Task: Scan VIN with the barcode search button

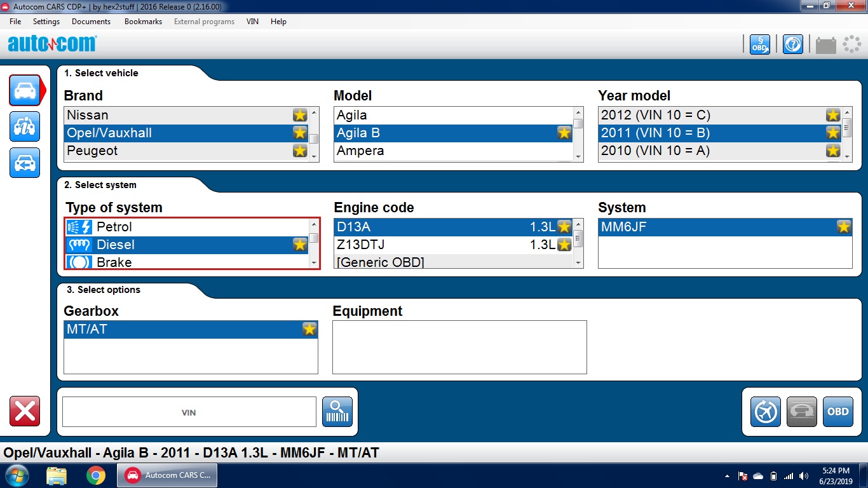Action: 337,412
